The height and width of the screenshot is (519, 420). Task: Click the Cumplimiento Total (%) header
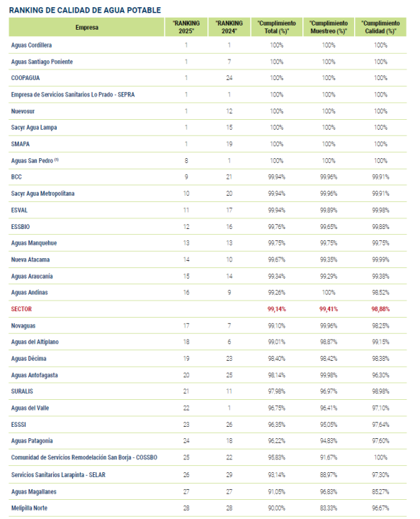(277, 27)
